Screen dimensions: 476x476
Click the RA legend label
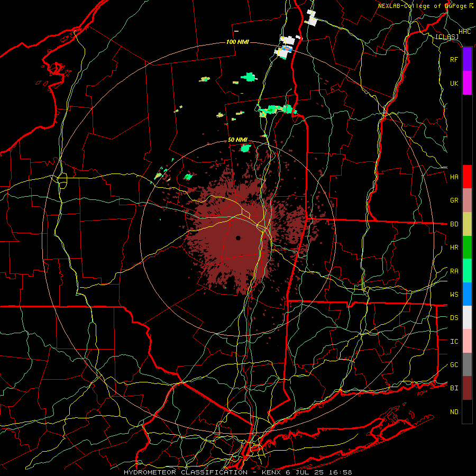[x=454, y=271]
